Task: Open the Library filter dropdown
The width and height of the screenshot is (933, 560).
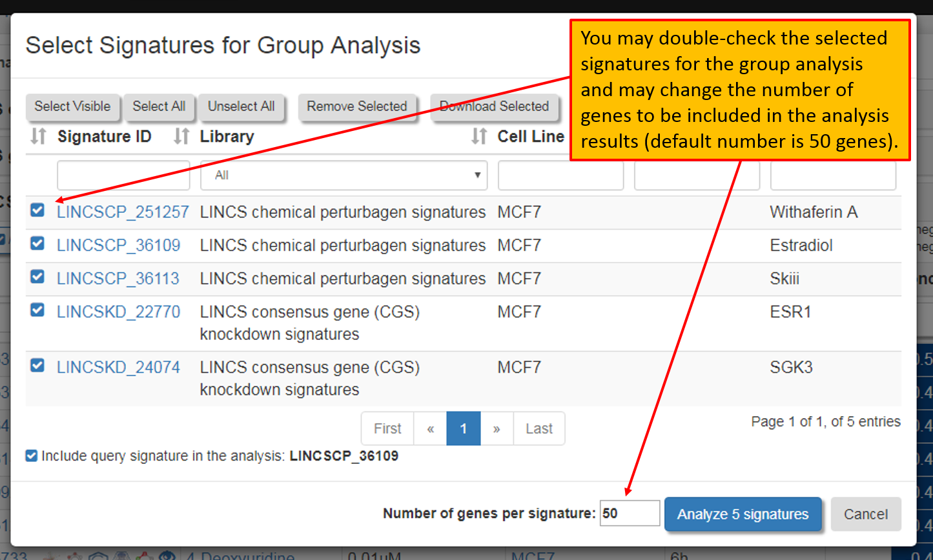Action: 343,175
